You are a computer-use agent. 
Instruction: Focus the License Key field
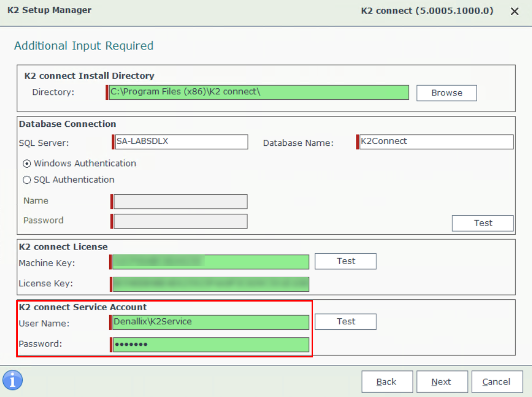[x=211, y=284]
